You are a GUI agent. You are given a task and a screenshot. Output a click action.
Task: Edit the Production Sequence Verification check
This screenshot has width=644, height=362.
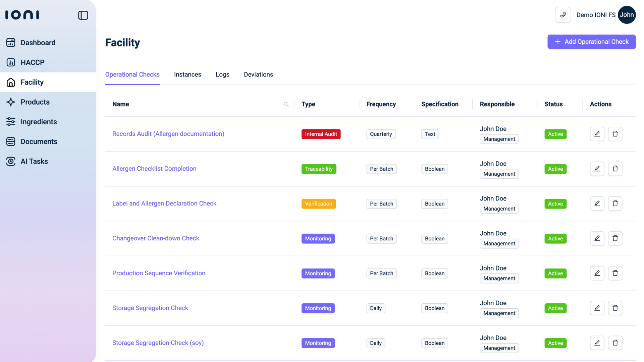point(597,273)
